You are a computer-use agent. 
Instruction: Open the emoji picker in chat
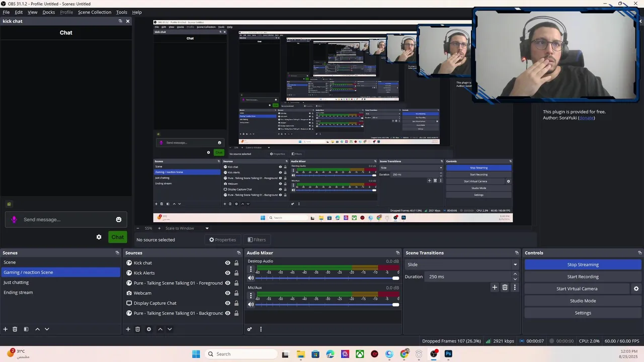(119, 220)
